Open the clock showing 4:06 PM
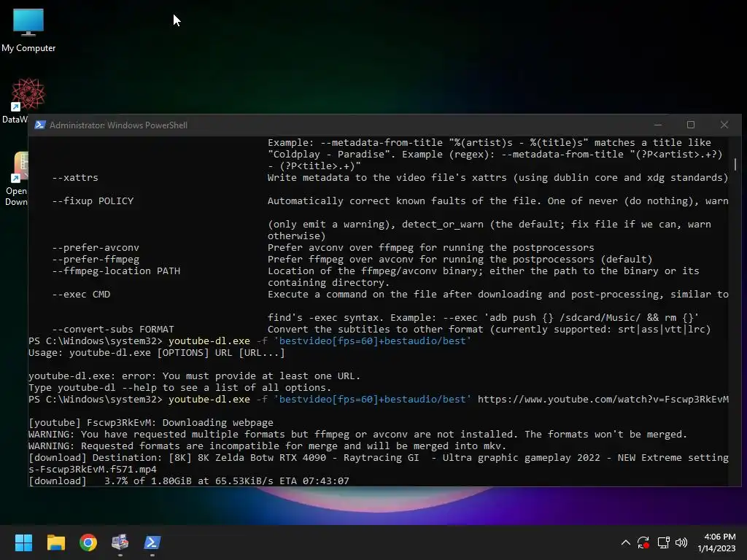Viewport: 747px width, 560px height. (x=716, y=542)
